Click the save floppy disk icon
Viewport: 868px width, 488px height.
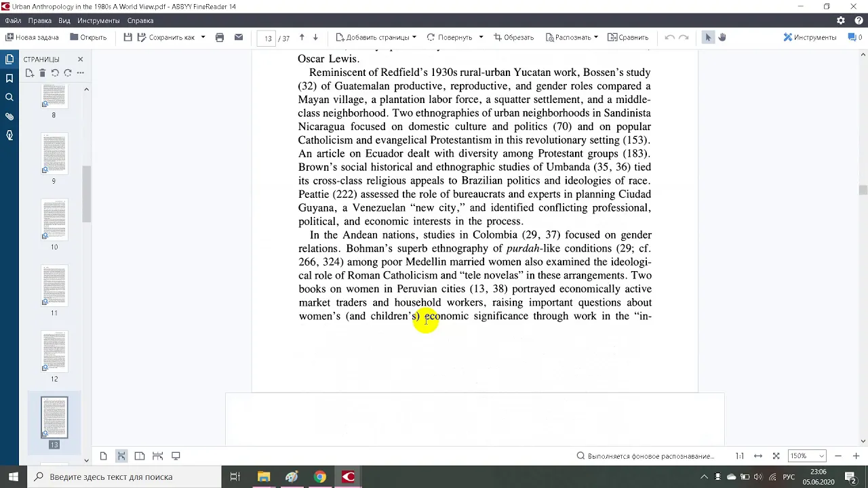(x=127, y=37)
